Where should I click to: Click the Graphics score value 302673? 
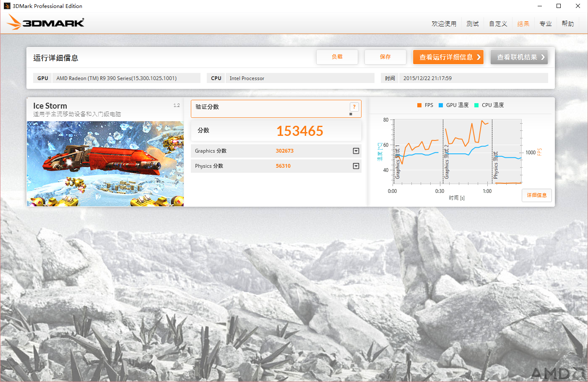(x=285, y=151)
